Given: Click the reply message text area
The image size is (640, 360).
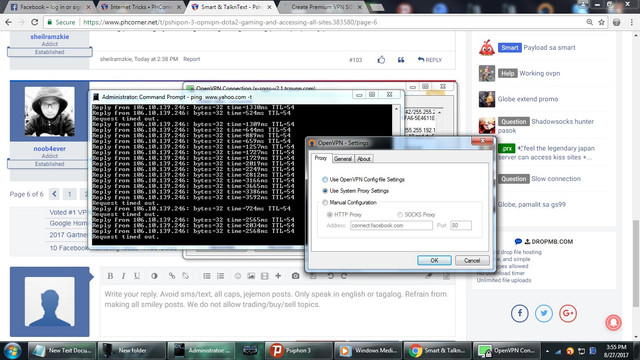Looking at the screenshot, I should pos(278,310).
